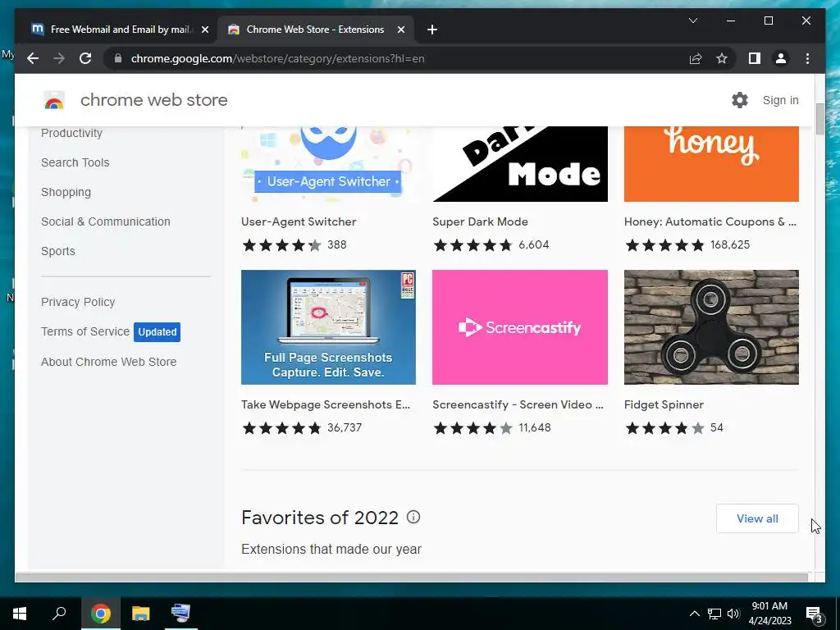The width and height of the screenshot is (840, 630).
Task: Click Super Dark Mode's 6,604 rating stars
Action: 472,244
